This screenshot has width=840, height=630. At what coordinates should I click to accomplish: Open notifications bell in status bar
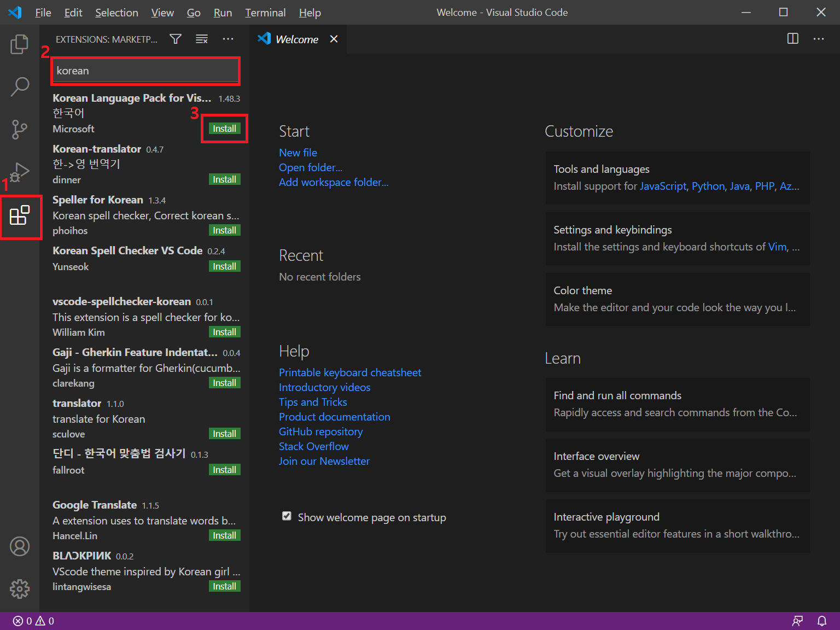coord(822,621)
